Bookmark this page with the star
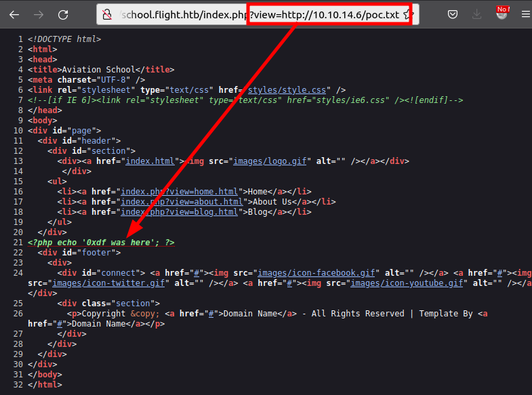Screen dimensions: 532x395 (x=407, y=14)
